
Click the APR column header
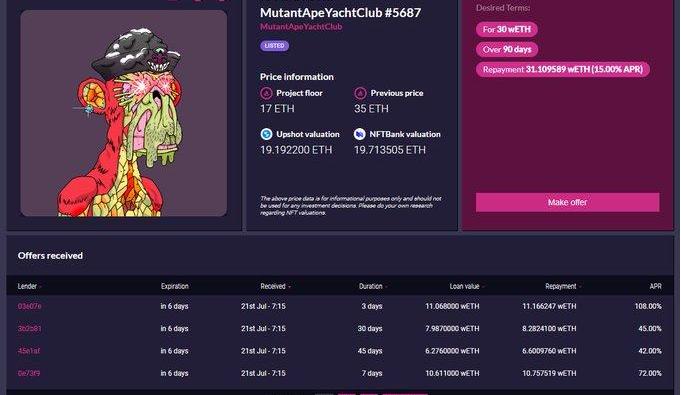coord(655,286)
